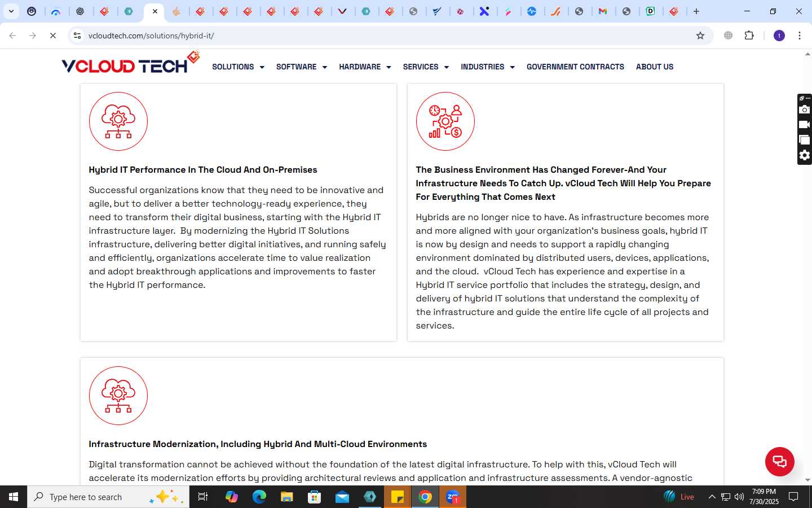Stop loading the page
The height and width of the screenshot is (508, 812).
(53, 36)
